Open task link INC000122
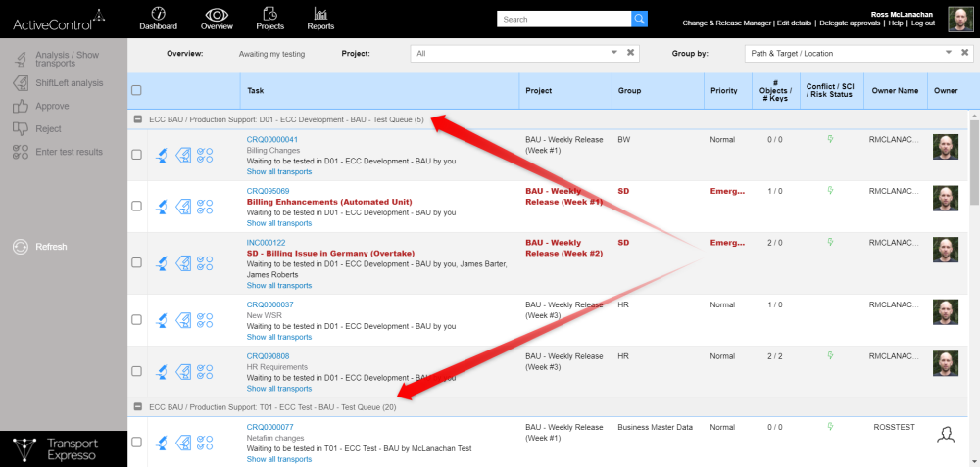 tap(266, 242)
